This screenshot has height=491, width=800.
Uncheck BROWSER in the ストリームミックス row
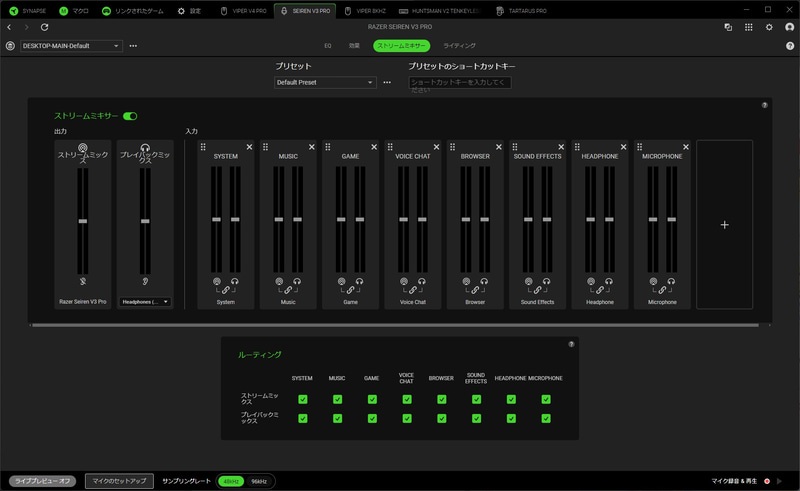click(441, 399)
